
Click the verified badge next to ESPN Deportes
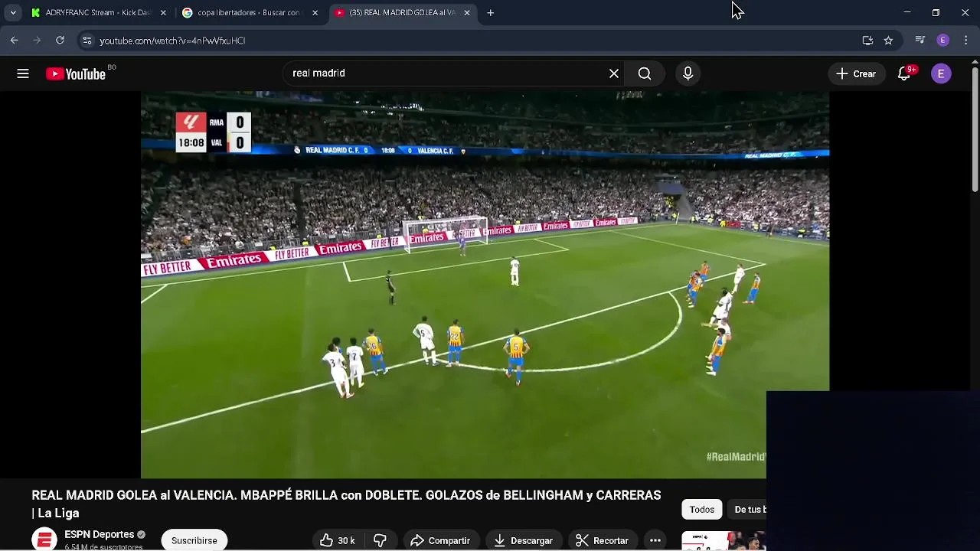[141, 535]
